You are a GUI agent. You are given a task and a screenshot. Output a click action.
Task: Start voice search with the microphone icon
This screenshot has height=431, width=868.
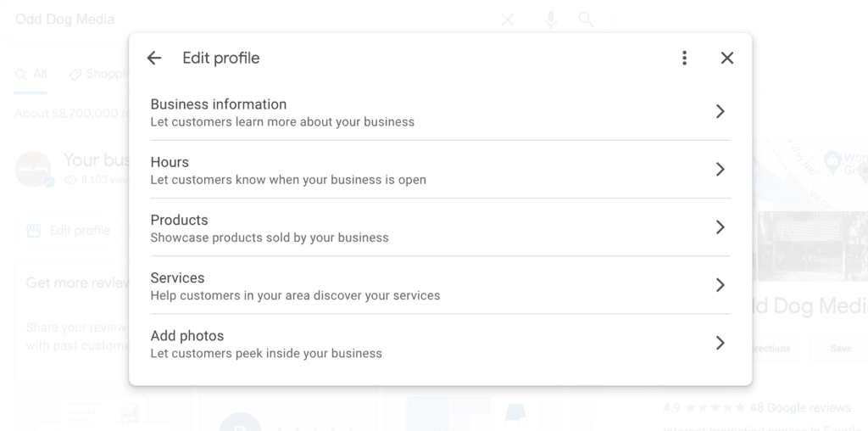click(550, 20)
